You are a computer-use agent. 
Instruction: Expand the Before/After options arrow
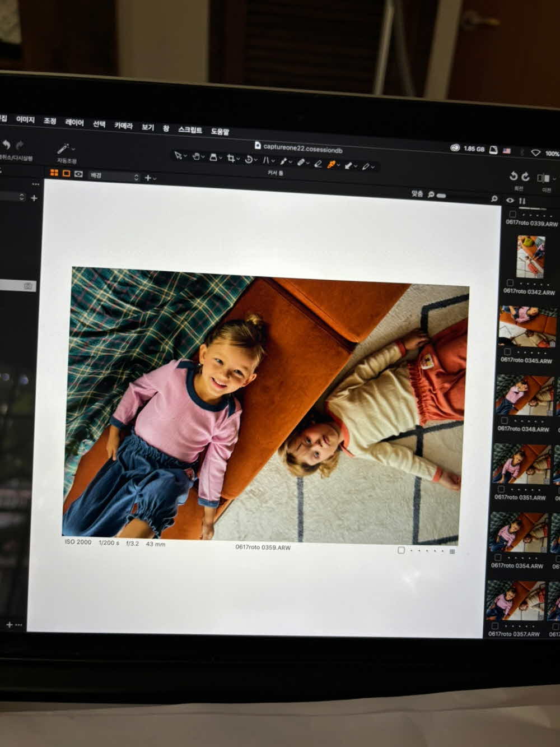pos(554,179)
